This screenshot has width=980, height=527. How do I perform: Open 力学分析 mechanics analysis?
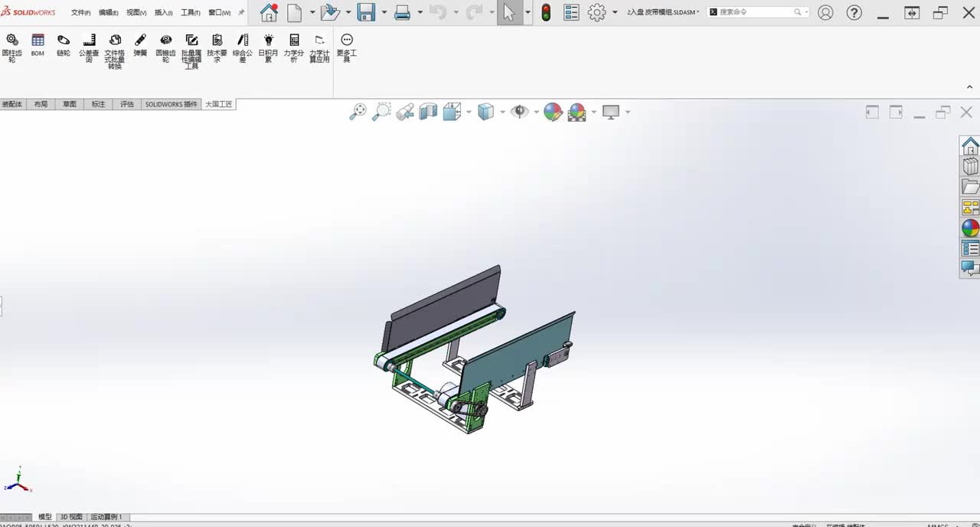tap(294, 47)
